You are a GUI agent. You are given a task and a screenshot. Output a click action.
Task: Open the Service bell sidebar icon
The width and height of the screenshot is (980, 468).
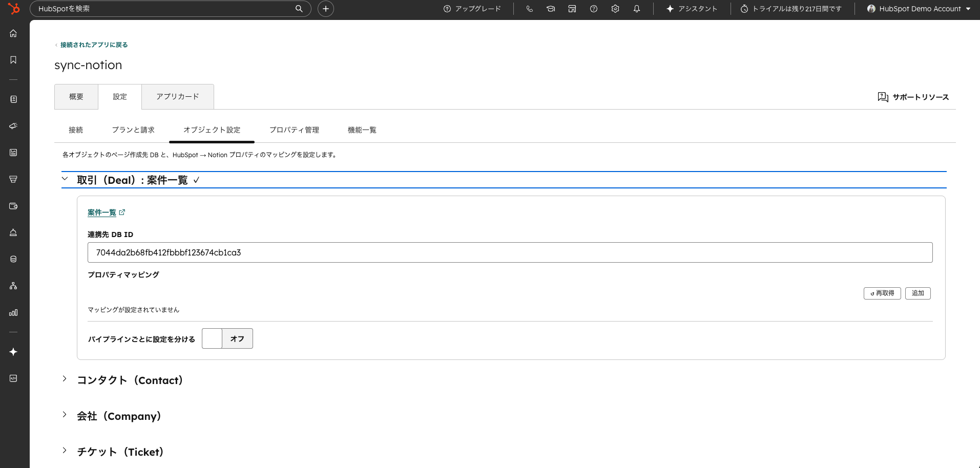click(13, 232)
